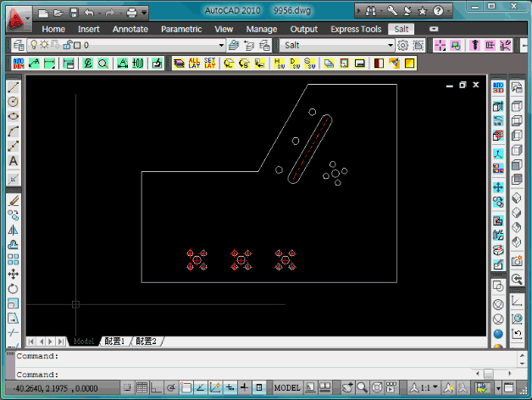Select the Ellipse draw tool

point(14,116)
